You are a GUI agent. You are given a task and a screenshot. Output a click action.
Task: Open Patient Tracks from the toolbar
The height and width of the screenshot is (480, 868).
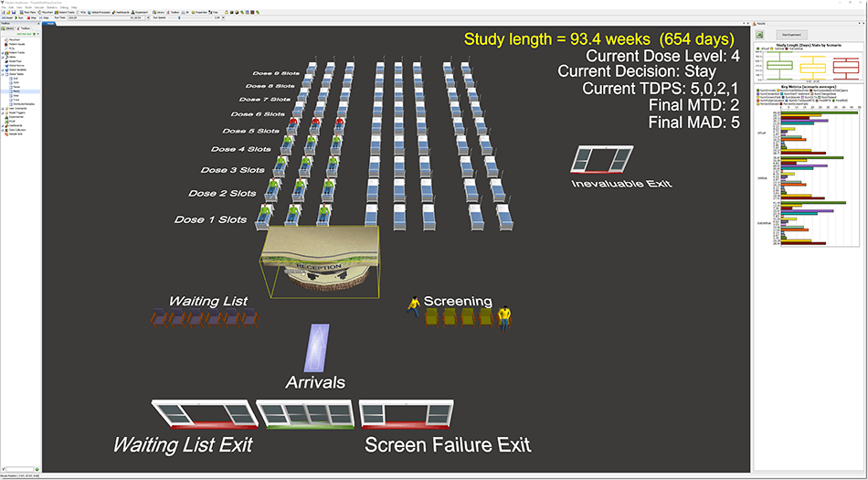[65, 12]
